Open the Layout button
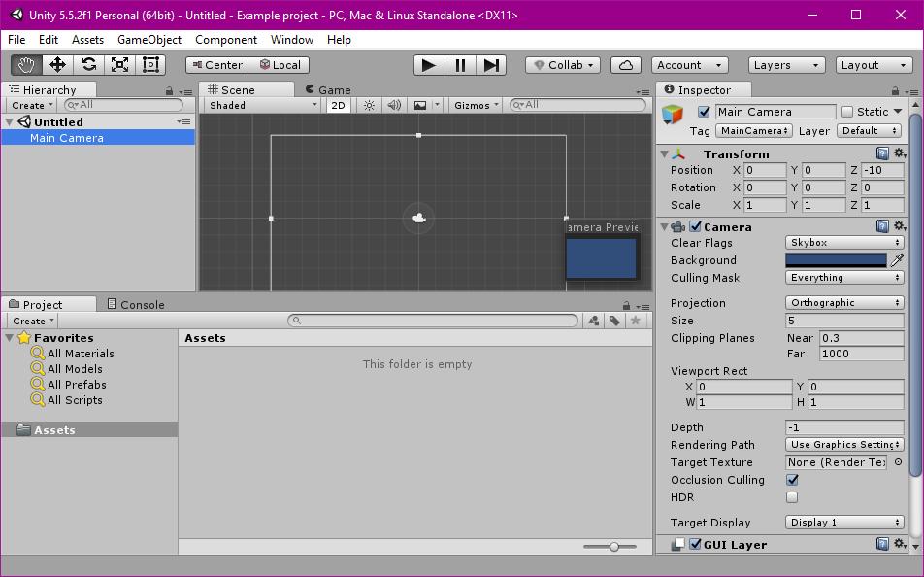Viewport: 924px width, 577px height. click(x=874, y=65)
